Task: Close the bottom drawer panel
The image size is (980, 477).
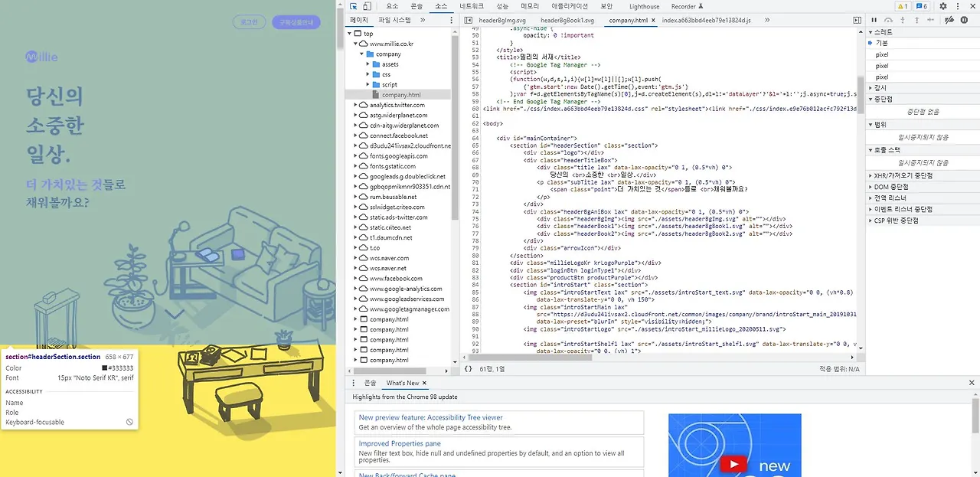Action: (972, 383)
